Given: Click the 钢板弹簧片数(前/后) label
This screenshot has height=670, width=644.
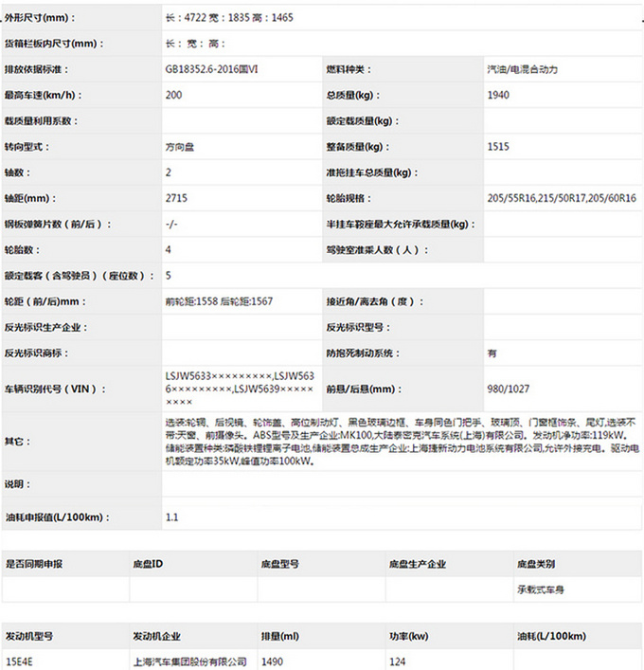Looking at the screenshot, I should [57, 224].
